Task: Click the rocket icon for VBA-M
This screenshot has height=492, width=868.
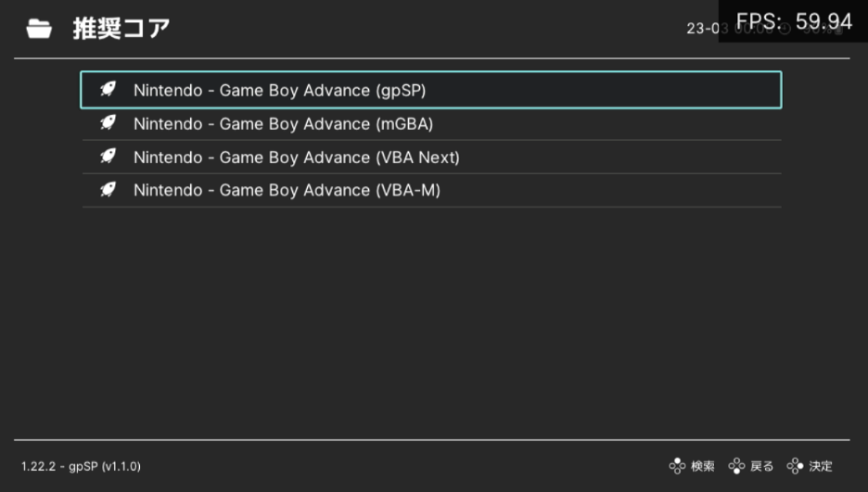Action: tap(108, 190)
